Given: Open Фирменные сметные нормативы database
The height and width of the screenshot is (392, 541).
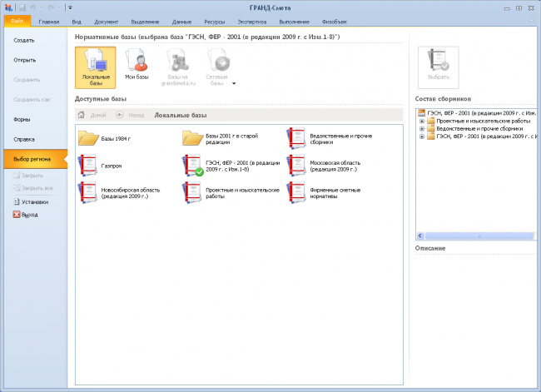Looking at the screenshot, I should 297,192.
